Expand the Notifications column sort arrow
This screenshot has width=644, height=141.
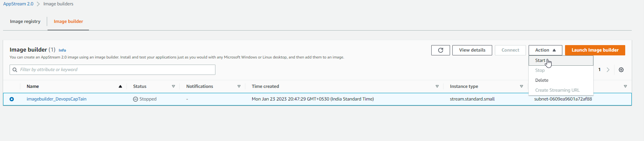tap(239, 86)
